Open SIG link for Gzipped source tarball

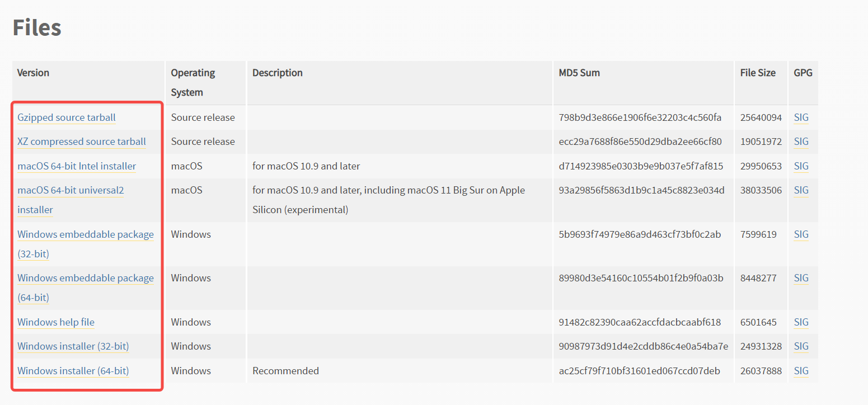801,117
